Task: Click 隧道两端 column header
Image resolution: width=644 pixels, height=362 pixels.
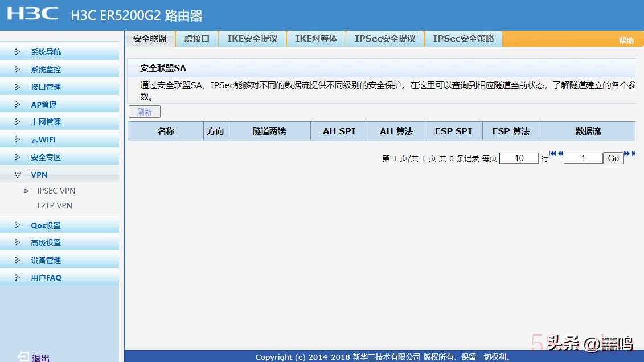Action: tap(269, 131)
